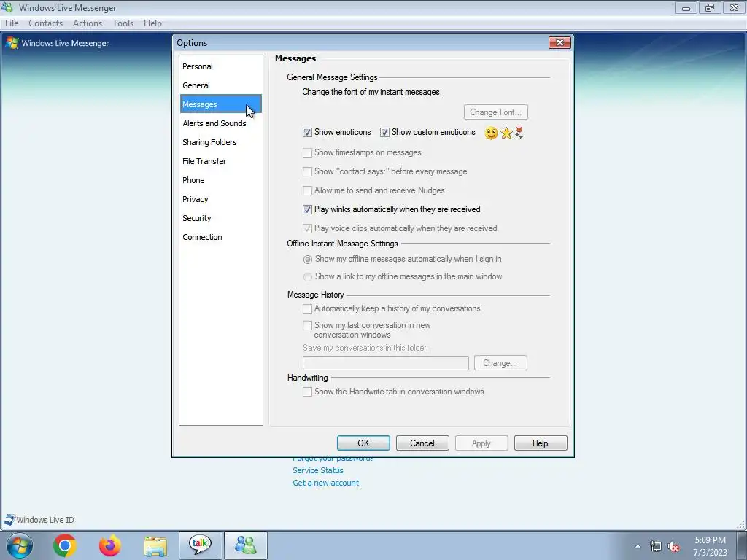
Task: Open Google Talk from the taskbar
Action: coord(200,545)
